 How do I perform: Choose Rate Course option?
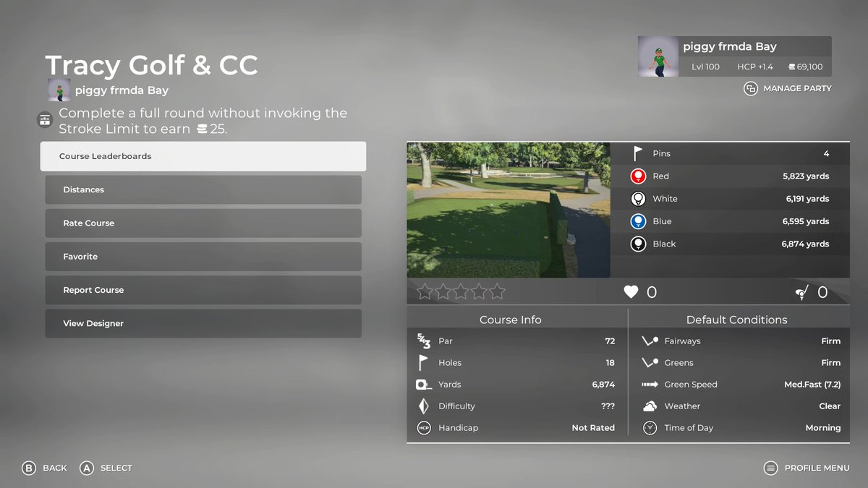click(203, 223)
